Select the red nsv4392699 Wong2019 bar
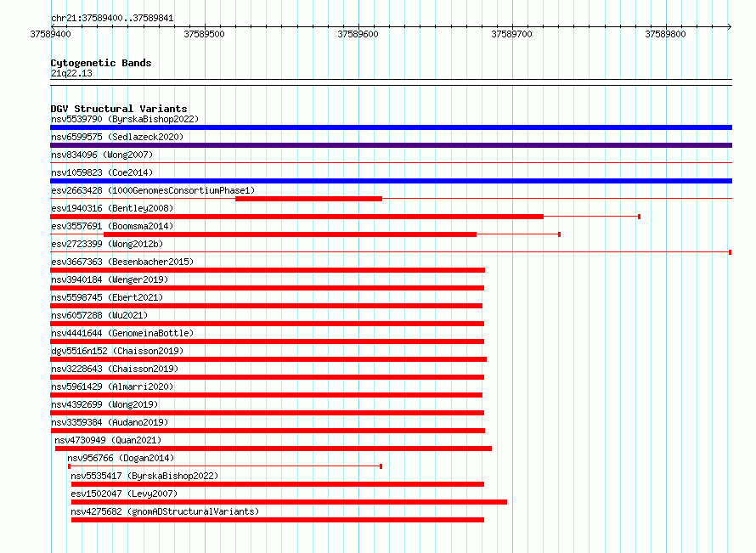 [267, 413]
